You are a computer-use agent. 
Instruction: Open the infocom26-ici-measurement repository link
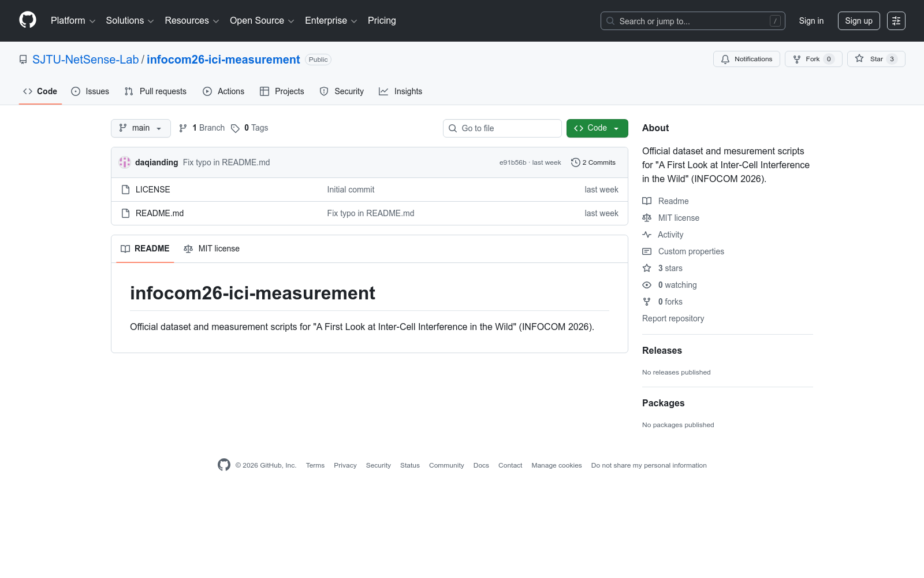(223, 60)
